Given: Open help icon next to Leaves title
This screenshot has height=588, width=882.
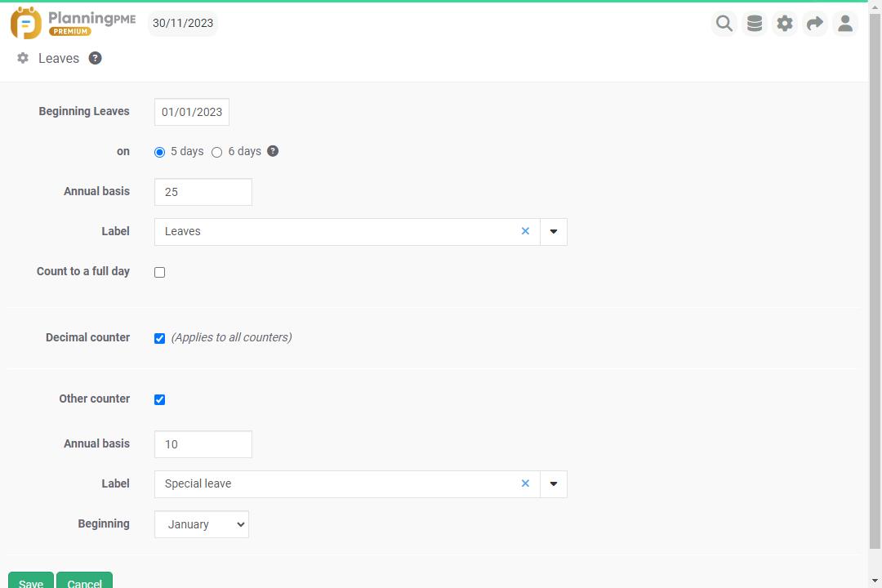Looking at the screenshot, I should [95, 58].
